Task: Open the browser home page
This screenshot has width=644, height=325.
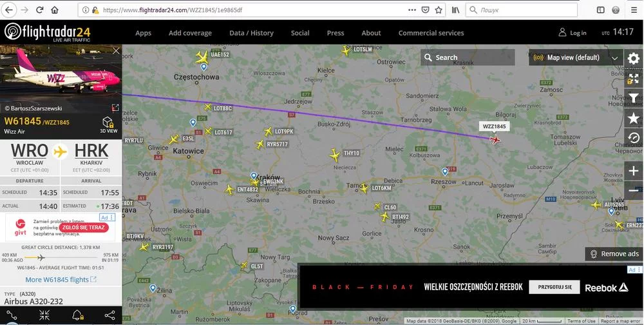Action: (x=55, y=10)
